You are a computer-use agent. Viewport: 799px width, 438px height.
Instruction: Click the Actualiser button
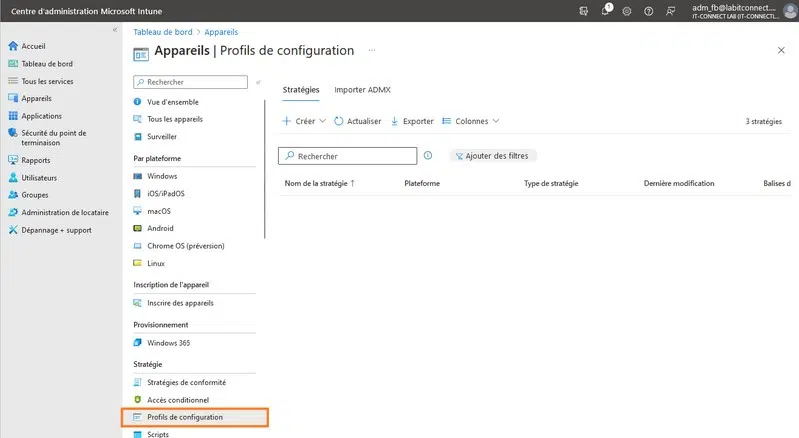(x=358, y=121)
